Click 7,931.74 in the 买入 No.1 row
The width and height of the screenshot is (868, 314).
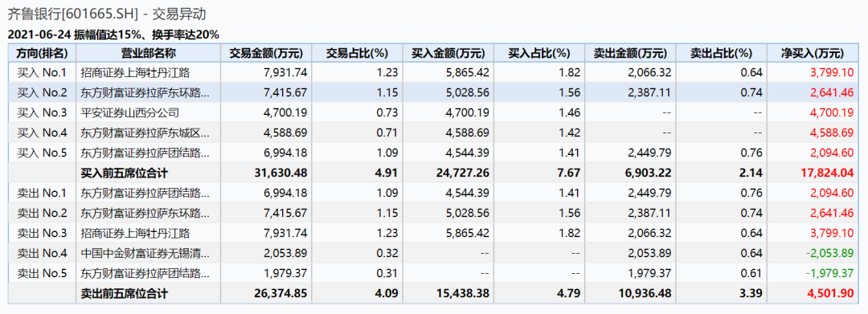point(285,72)
